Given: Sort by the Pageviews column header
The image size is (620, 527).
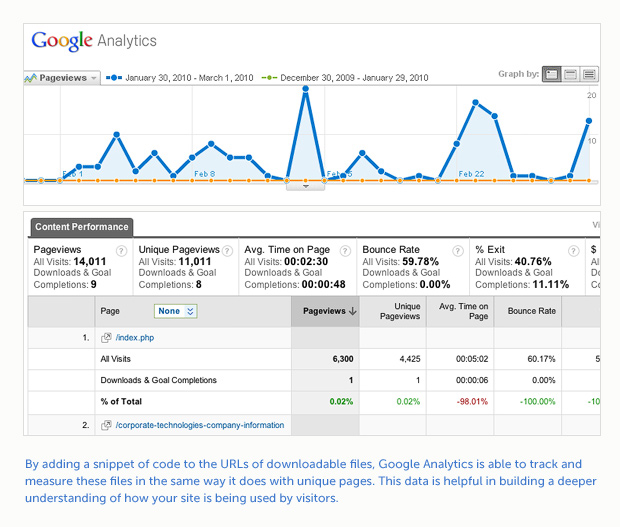Looking at the screenshot, I should tap(325, 311).
